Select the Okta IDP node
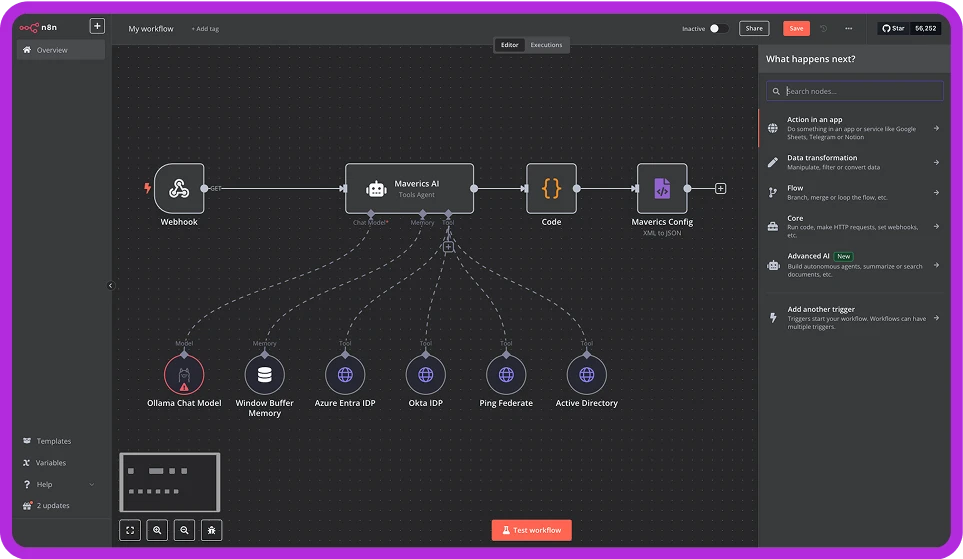 pyautogui.click(x=426, y=375)
